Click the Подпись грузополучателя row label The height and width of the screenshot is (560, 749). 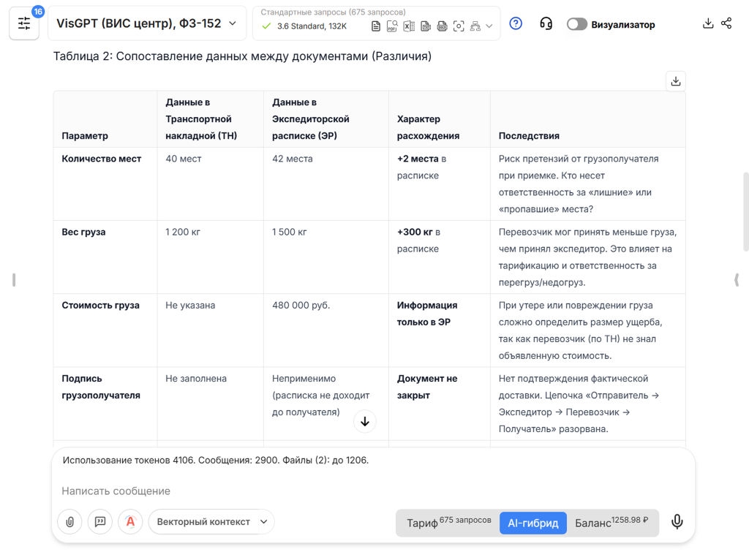(x=101, y=387)
